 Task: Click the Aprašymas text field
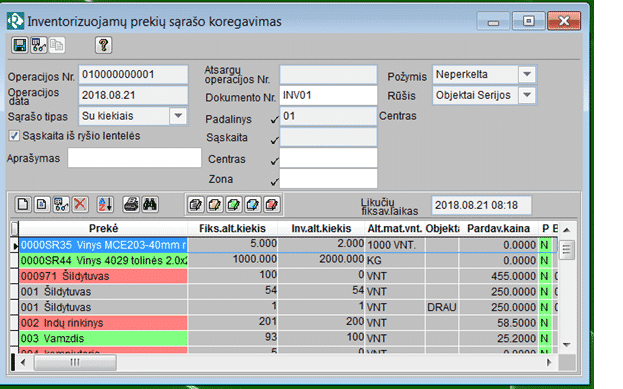point(134,158)
